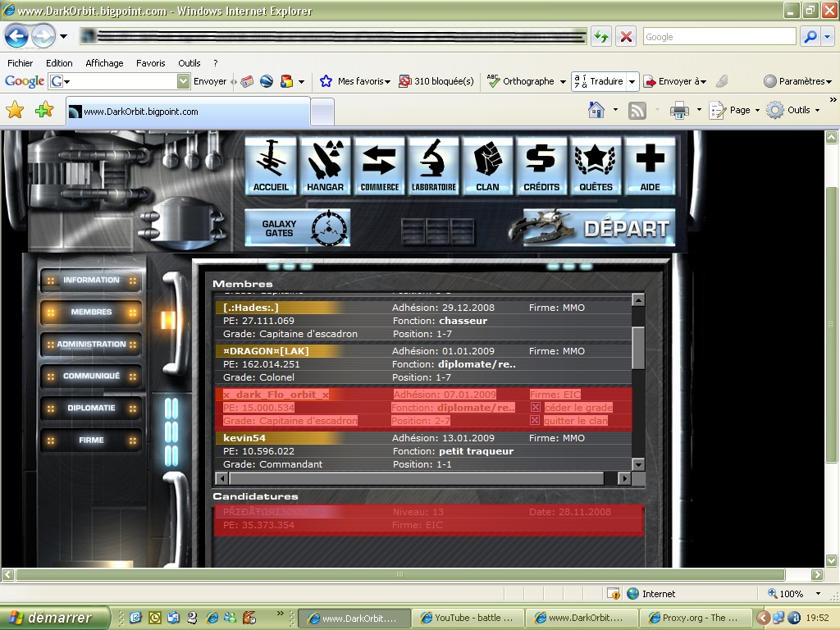Open the Favoris menu
This screenshot has height=630, width=840.
[151, 63]
